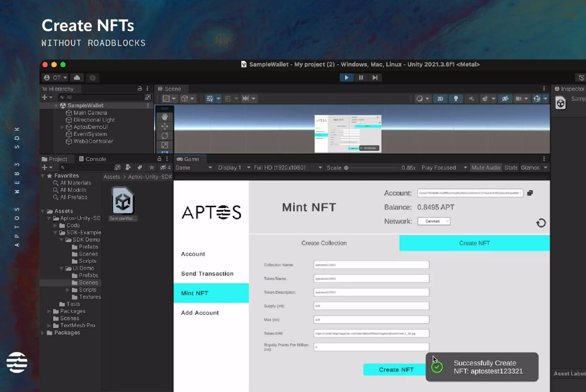Open undo history icon at top right

[x=581, y=77]
